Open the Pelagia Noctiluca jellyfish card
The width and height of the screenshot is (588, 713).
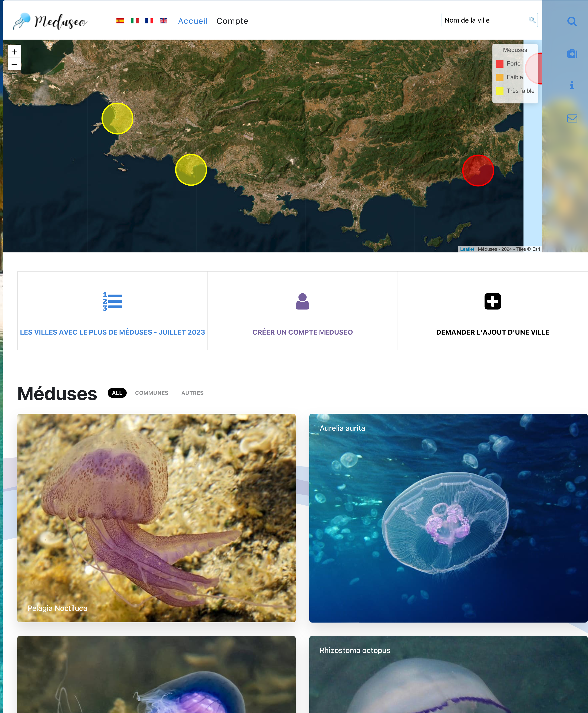pyautogui.click(x=156, y=518)
